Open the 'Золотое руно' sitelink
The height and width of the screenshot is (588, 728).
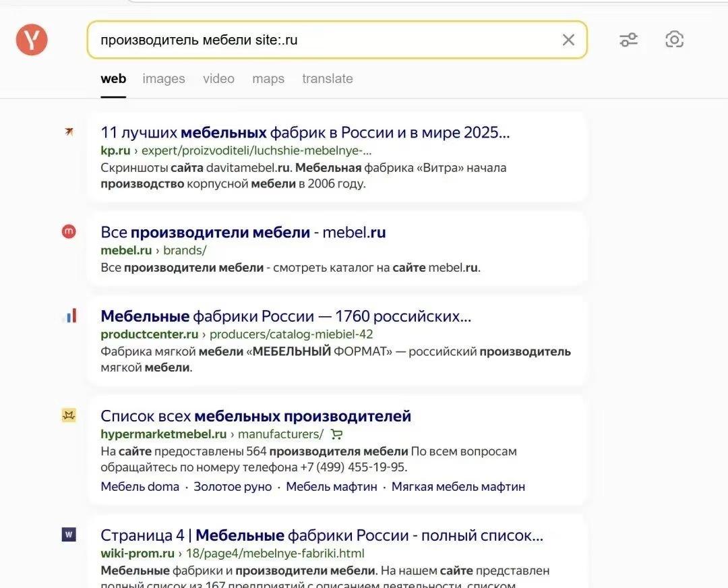pyautogui.click(x=233, y=487)
